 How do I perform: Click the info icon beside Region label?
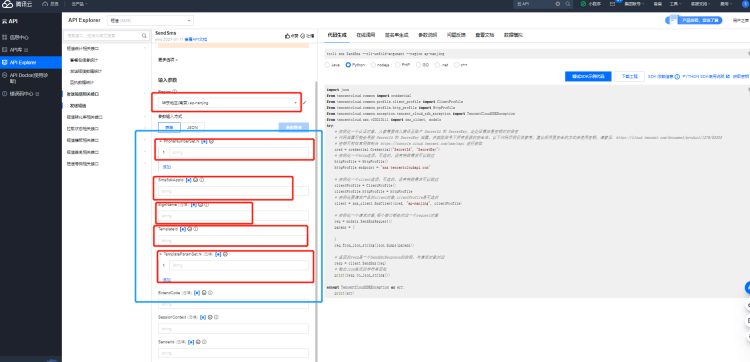click(x=175, y=91)
